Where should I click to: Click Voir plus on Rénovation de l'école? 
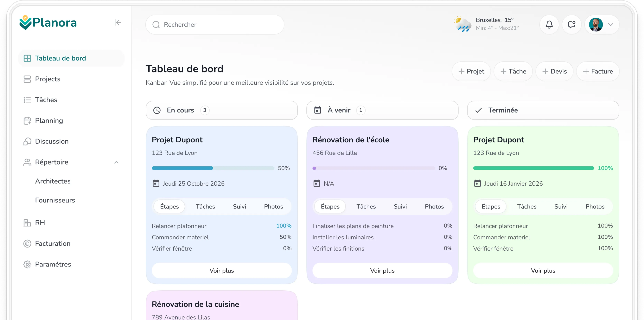pyautogui.click(x=382, y=270)
